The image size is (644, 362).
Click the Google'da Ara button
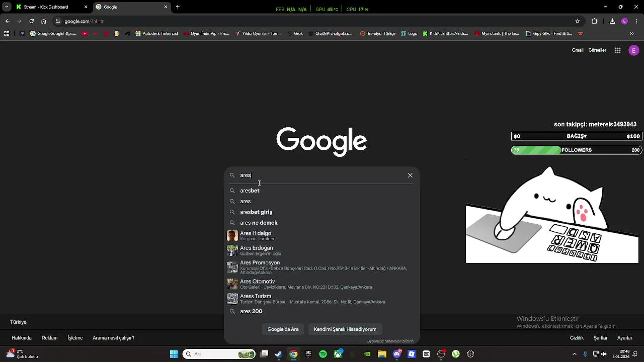(x=283, y=329)
